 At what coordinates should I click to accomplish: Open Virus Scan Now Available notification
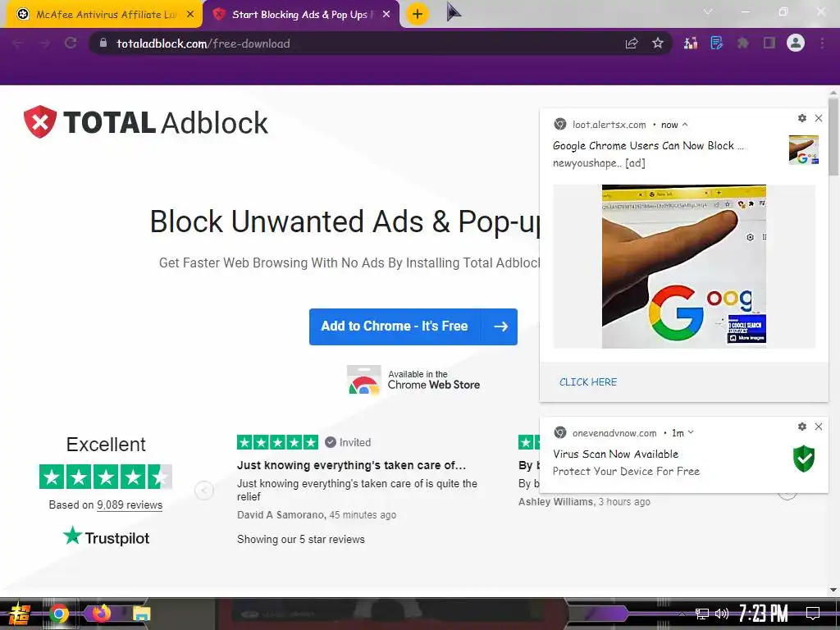pos(615,454)
